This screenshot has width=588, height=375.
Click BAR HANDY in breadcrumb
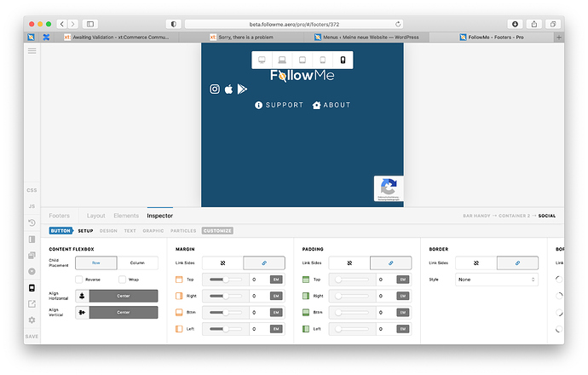click(x=476, y=216)
